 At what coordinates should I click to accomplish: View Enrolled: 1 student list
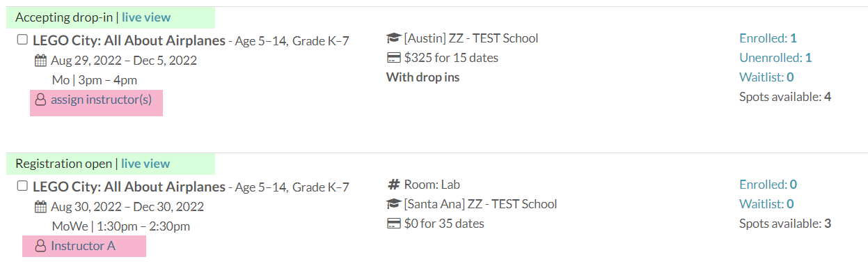pyautogui.click(x=768, y=38)
